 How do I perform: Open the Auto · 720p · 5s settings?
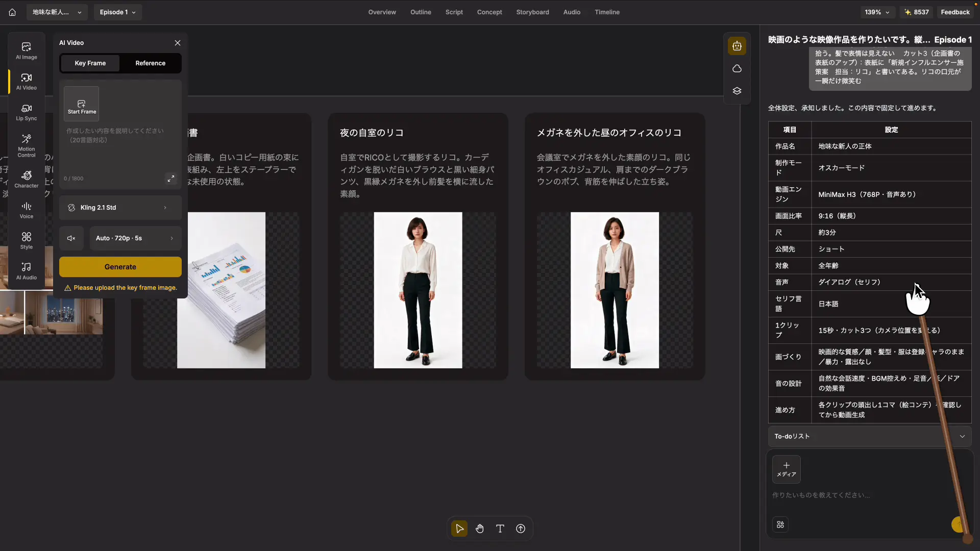(x=136, y=238)
